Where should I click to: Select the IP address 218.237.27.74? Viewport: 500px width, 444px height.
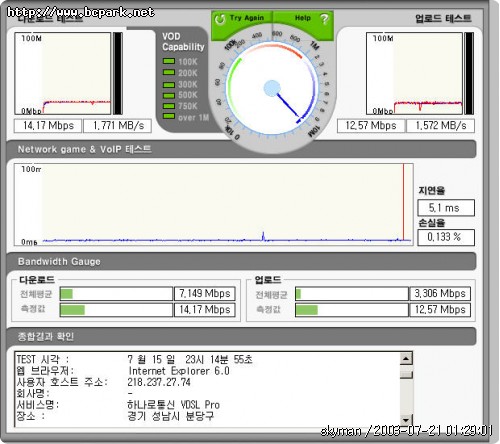coord(159,382)
